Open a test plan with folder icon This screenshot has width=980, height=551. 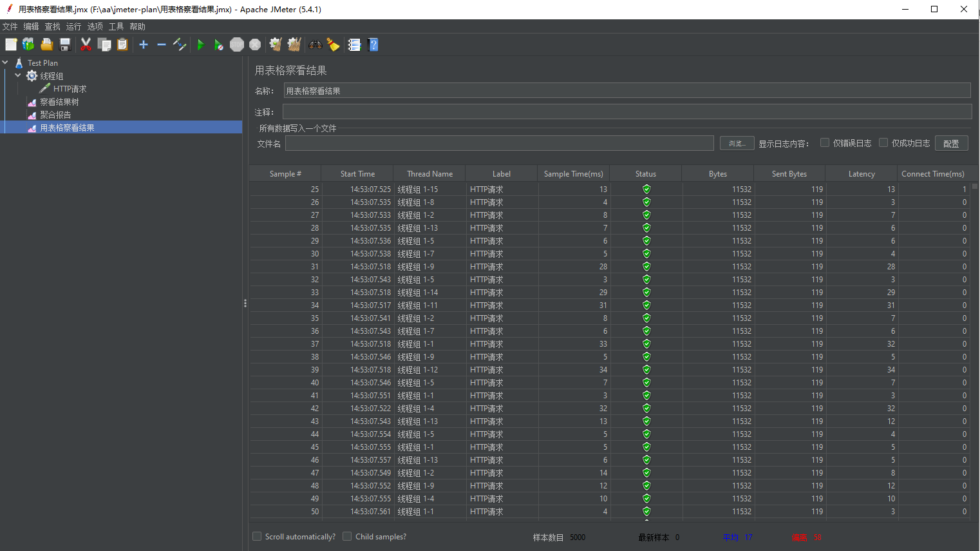point(46,44)
